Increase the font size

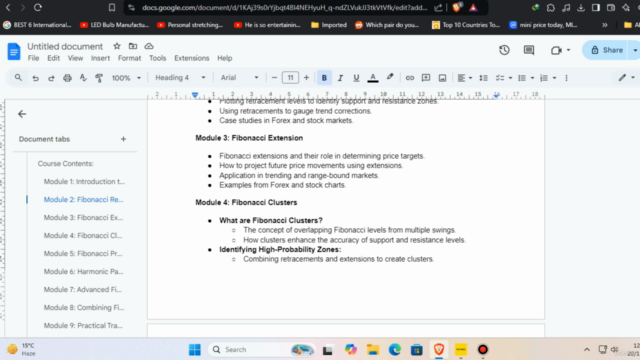(x=306, y=78)
